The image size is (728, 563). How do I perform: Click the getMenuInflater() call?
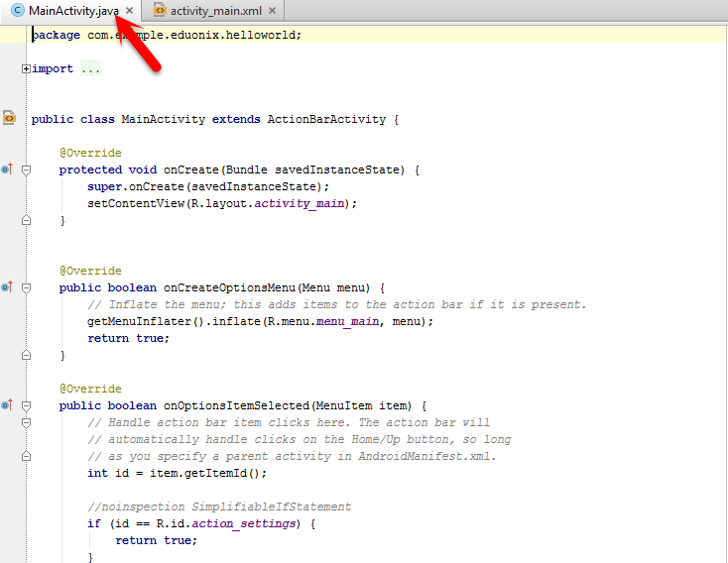click(146, 322)
